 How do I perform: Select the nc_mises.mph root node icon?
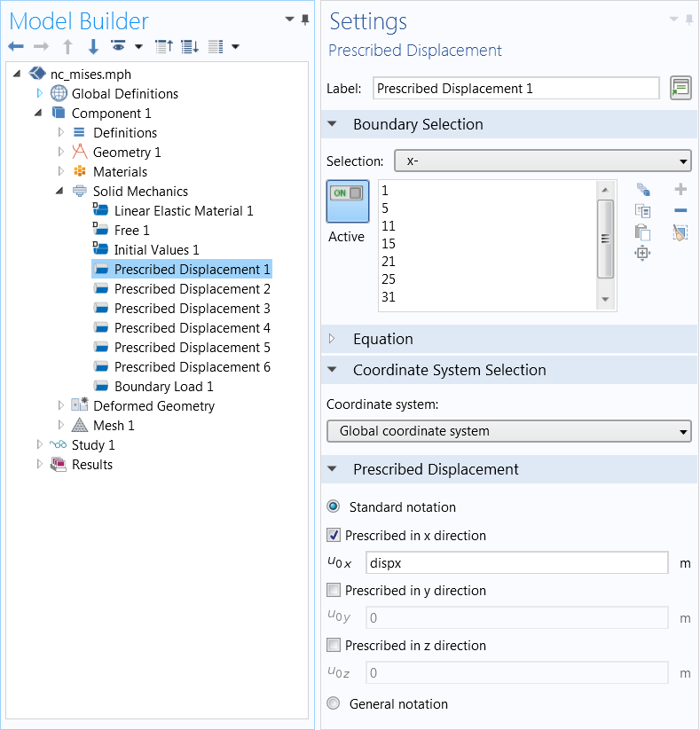click(37, 74)
